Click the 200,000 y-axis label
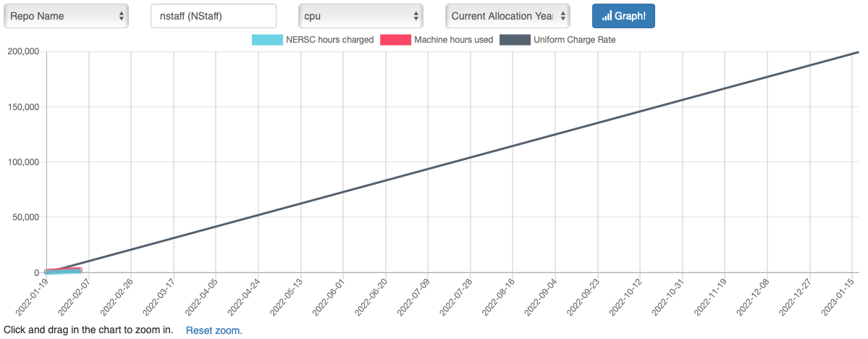The width and height of the screenshot is (868, 339). point(23,51)
